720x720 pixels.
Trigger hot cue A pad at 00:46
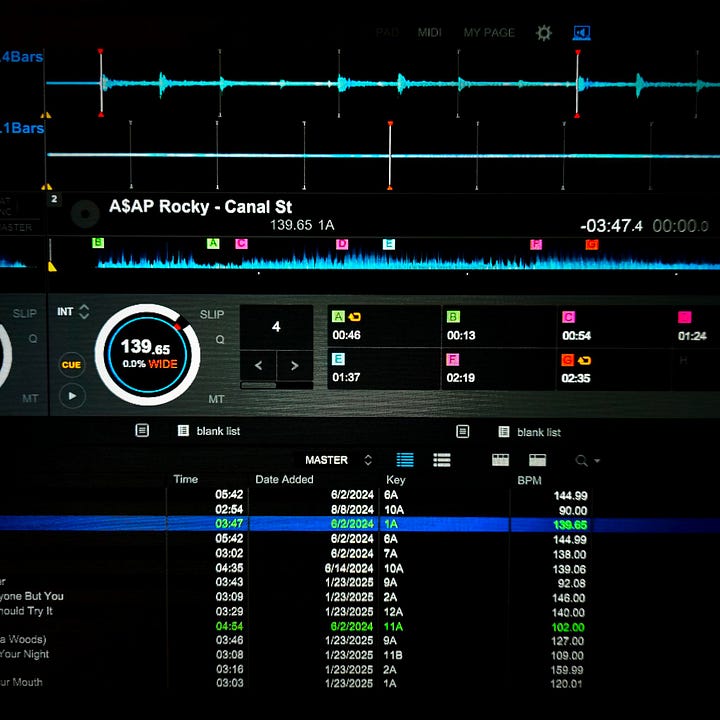point(384,326)
